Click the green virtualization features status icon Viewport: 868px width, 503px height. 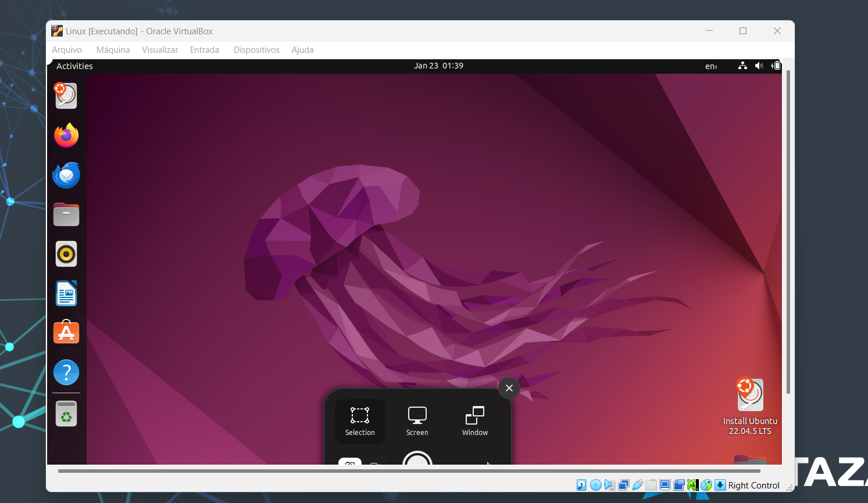click(x=692, y=485)
